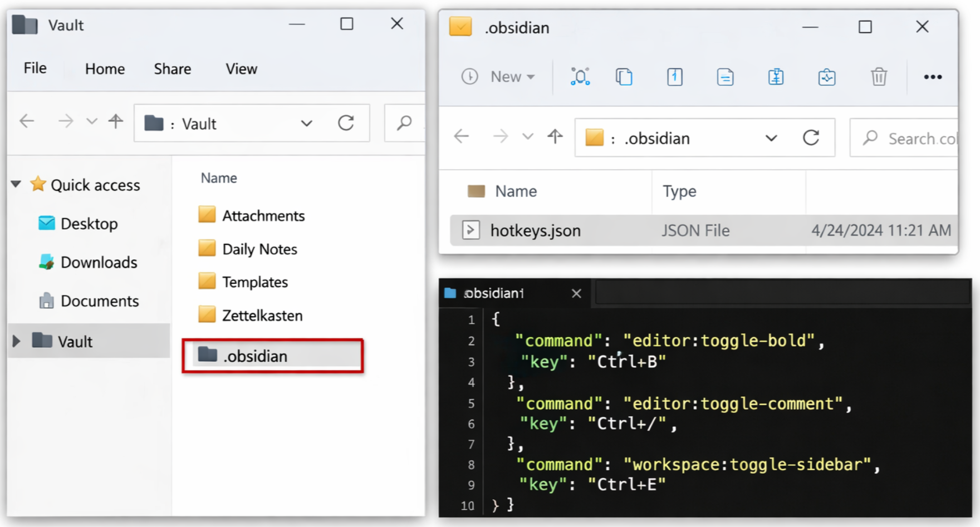980x527 pixels.
Task: Click the trash delete icon in .obsidian toolbar
Action: point(879,77)
